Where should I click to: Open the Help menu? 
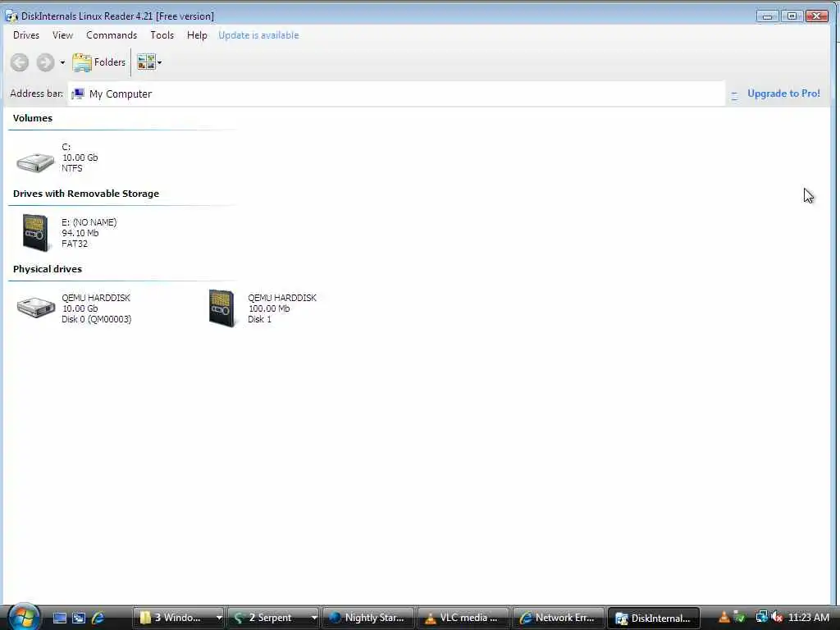197,35
